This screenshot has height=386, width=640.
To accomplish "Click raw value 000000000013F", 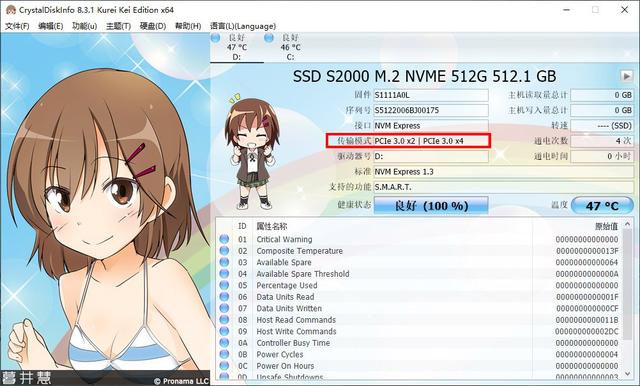I will [587, 251].
